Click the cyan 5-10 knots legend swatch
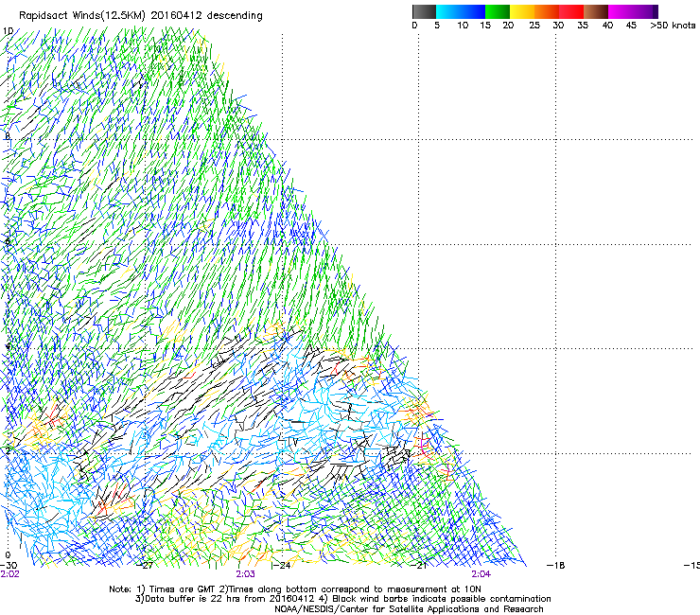This screenshot has height=615, width=700. click(x=448, y=11)
